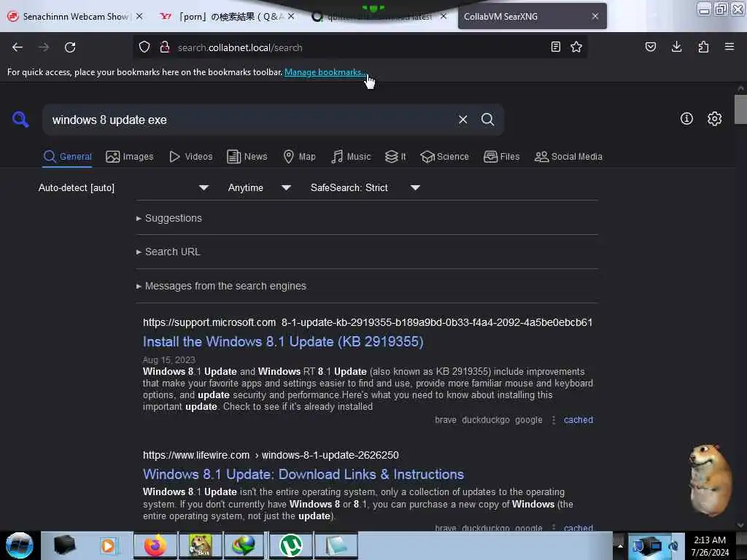747x560 pixels.
Task: Open the Auto-detect language dropdown
Action: (x=123, y=187)
